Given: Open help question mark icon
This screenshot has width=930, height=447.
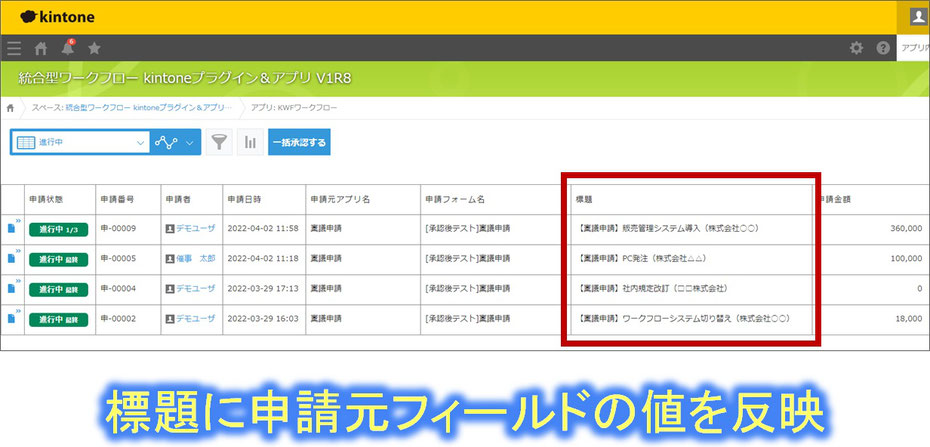Looking at the screenshot, I should pyautogui.click(x=883, y=48).
